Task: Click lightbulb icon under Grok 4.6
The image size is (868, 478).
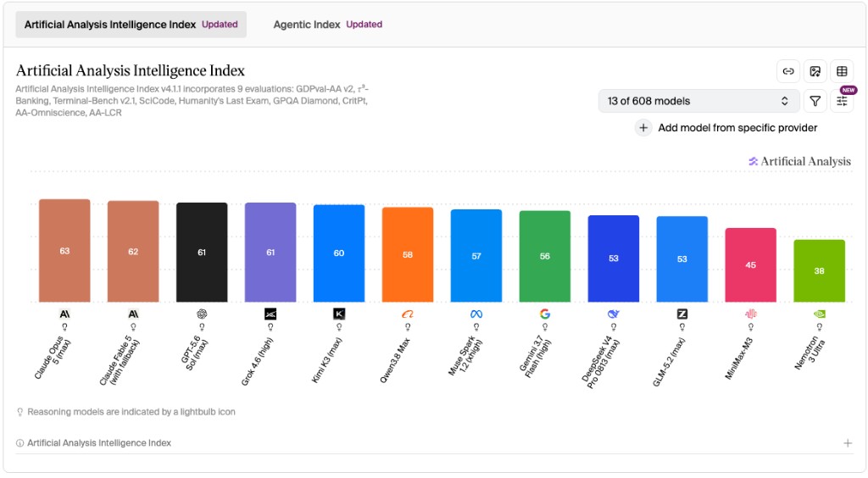Action: 270,327
